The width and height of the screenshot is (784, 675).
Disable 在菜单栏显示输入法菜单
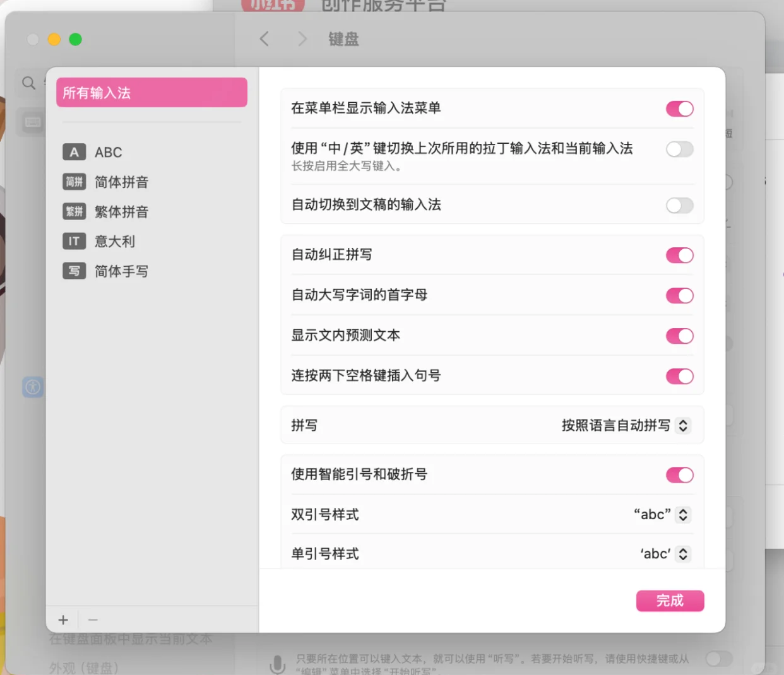[x=679, y=109]
